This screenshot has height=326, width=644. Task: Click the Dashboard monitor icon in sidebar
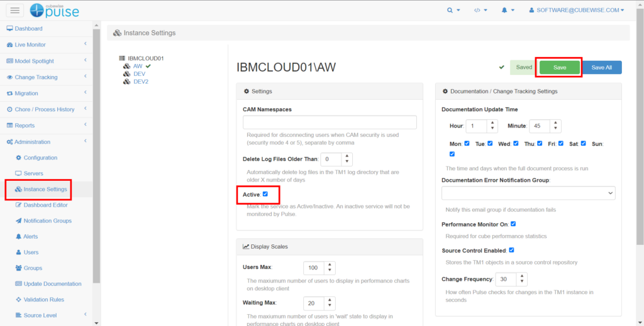[9, 29]
